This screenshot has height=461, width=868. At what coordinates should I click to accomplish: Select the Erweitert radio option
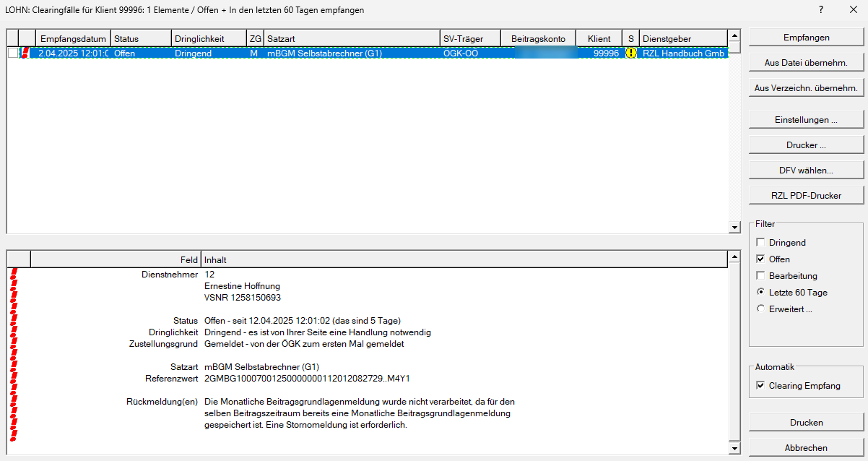[760, 309]
